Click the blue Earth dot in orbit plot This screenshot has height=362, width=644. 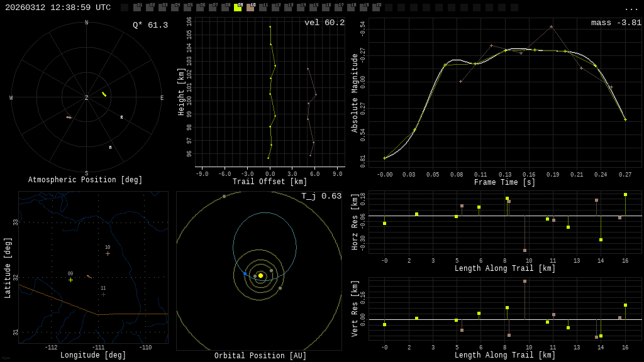coord(245,273)
